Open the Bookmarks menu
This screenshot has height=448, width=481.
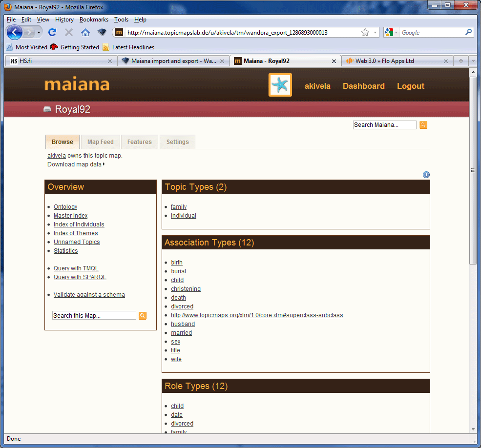pyautogui.click(x=94, y=20)
